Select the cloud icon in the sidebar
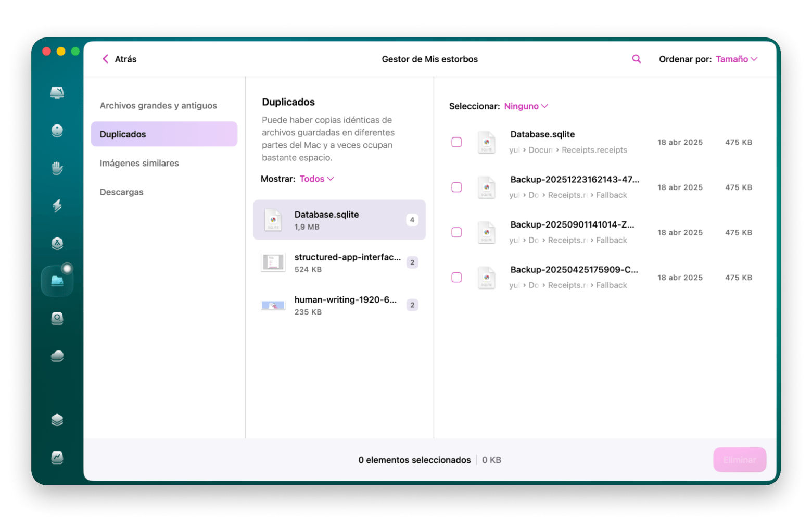This screenshot has width=812, height=527. tap(57, 356)
